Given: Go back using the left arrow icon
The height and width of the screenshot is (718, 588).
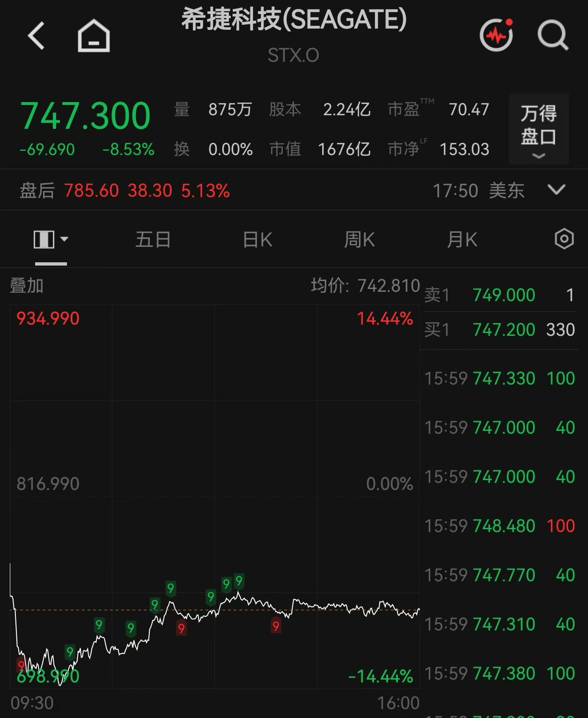Looking at the screenshot, I should pos(36,36).
